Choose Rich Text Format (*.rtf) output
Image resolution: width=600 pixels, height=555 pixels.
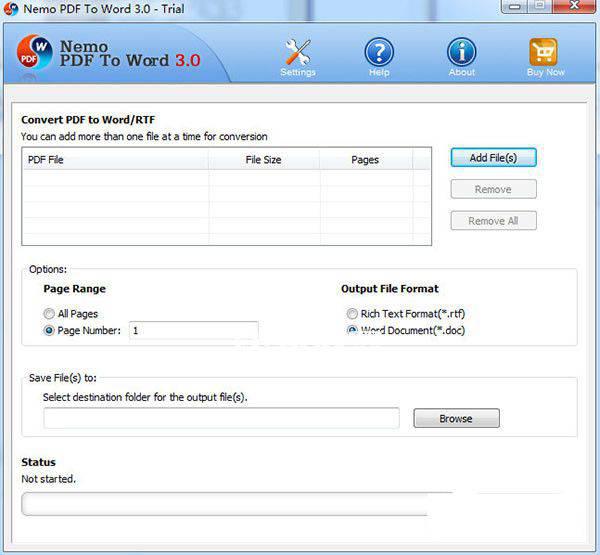[x=352, y=314]
